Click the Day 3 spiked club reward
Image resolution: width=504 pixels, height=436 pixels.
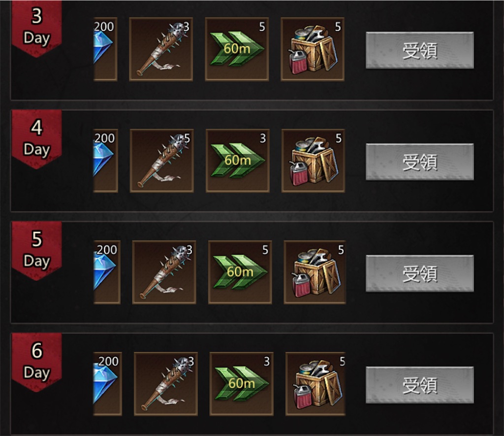point(161,49)
